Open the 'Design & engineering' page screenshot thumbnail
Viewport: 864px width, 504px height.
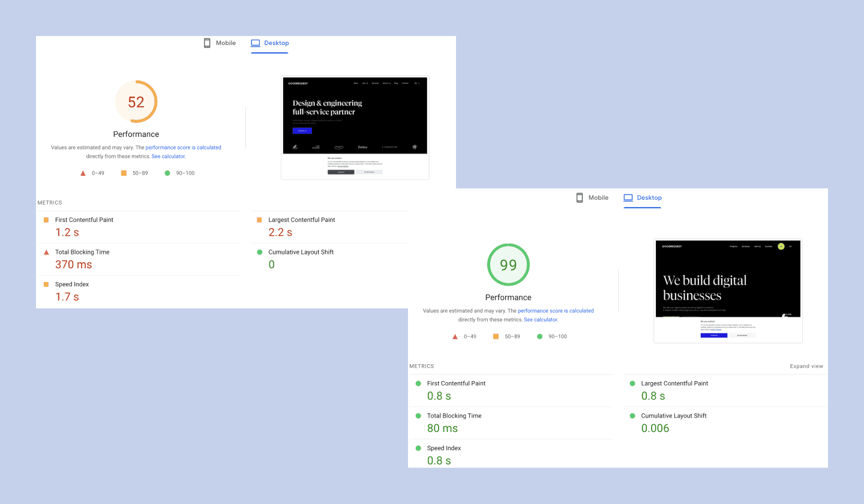(x=355, y=127)
